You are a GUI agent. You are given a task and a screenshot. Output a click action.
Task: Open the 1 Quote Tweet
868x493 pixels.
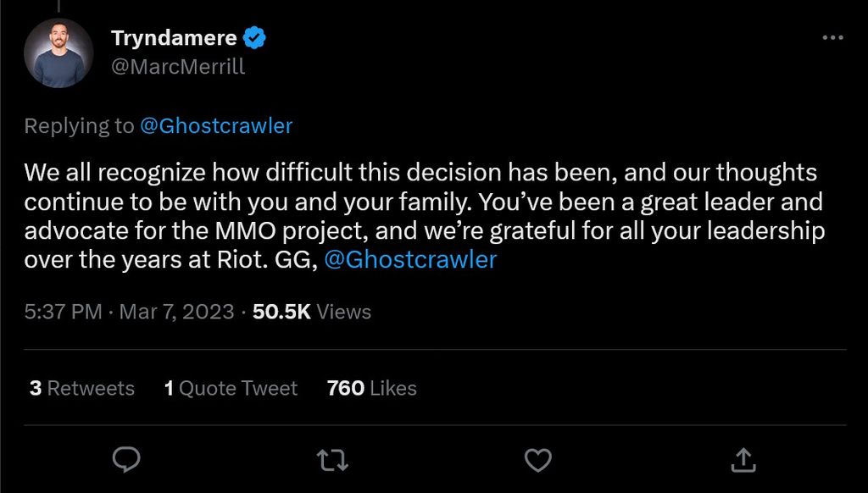coord(230,388)
